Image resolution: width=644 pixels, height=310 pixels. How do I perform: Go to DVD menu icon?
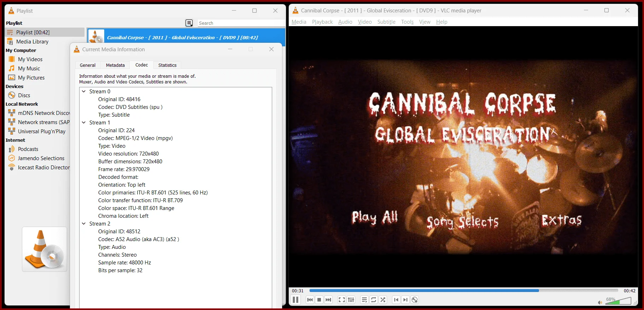[x=415, y=300]
